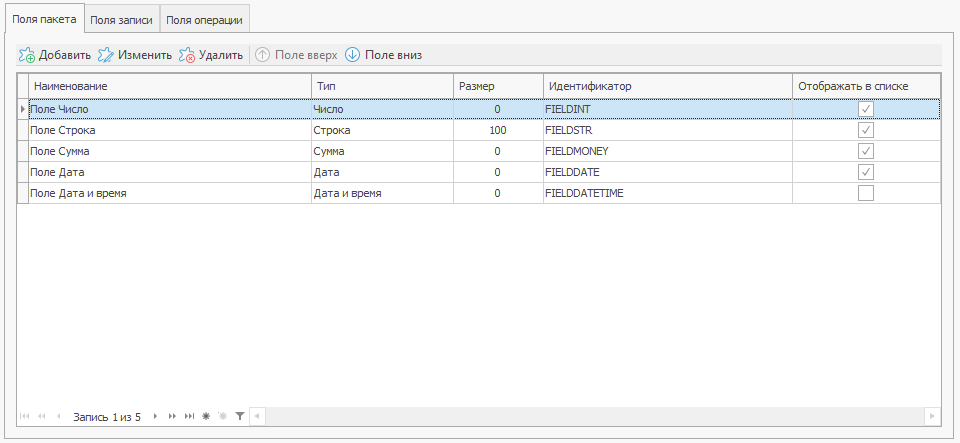Viewport: 960px width, 443px height.
Task: Click the disabled Поле вверх button
Action: 296,55
